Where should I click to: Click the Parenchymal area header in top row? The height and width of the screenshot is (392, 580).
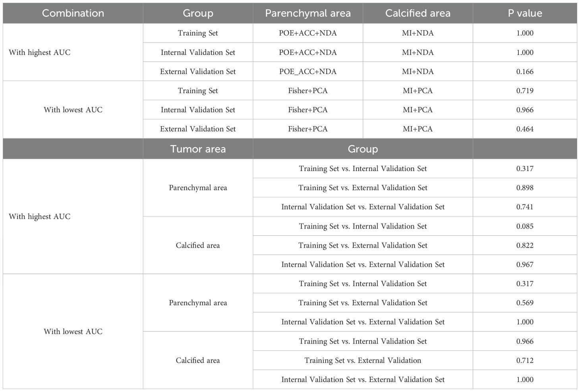[x=308, y=13]
